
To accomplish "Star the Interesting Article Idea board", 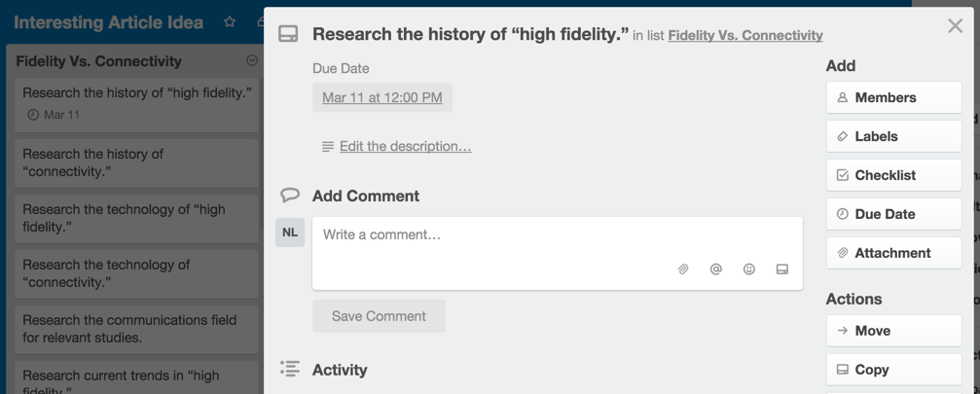I will (230, 21).
